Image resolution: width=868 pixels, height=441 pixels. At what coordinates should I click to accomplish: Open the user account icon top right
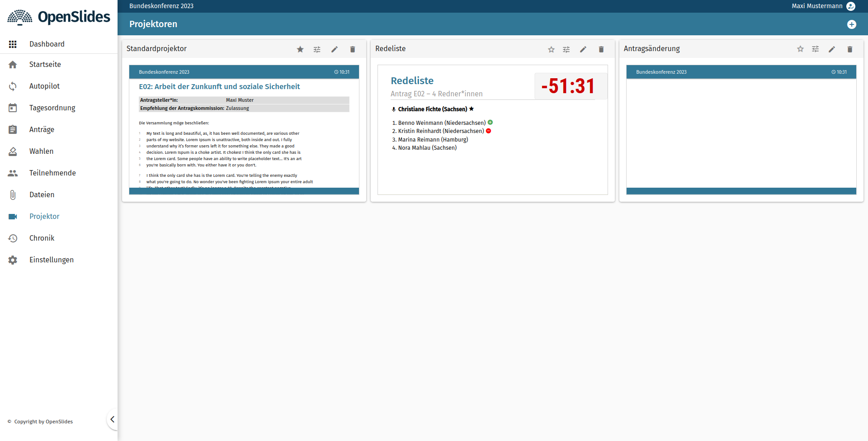(x=851, y=6)
